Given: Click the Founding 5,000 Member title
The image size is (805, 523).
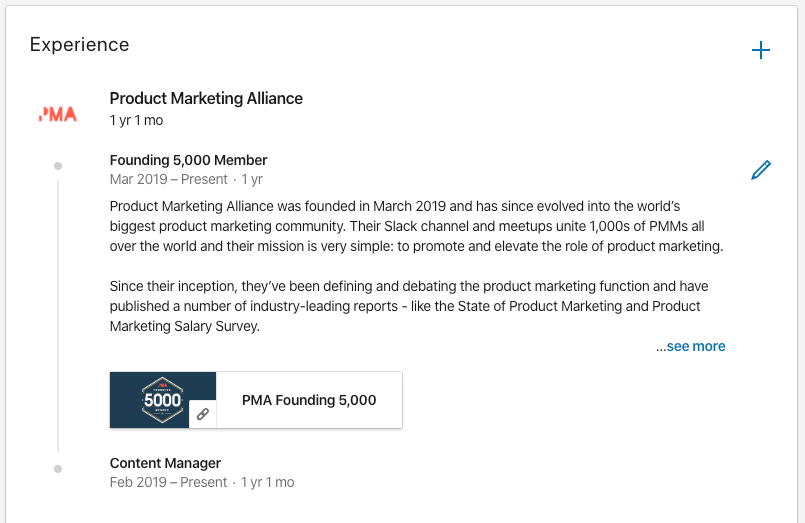Looking at the screenshot, I should tap(188, 160).
